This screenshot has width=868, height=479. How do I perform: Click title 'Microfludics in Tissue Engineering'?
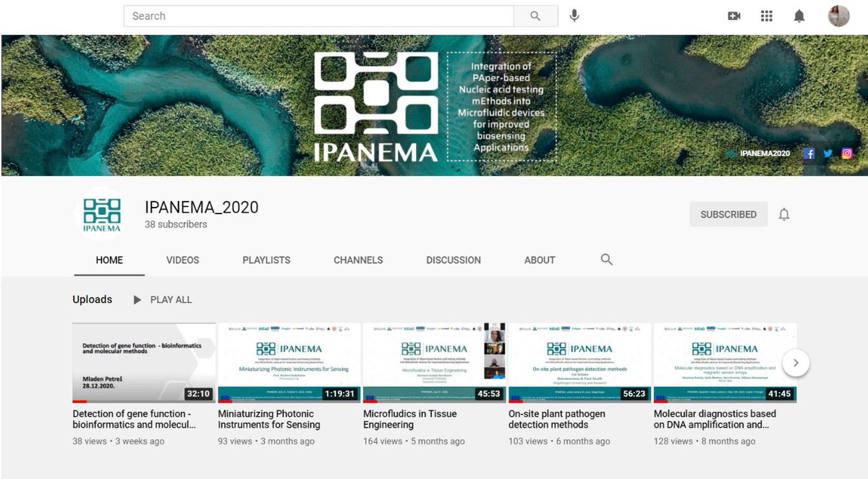[x=410, y=419]
